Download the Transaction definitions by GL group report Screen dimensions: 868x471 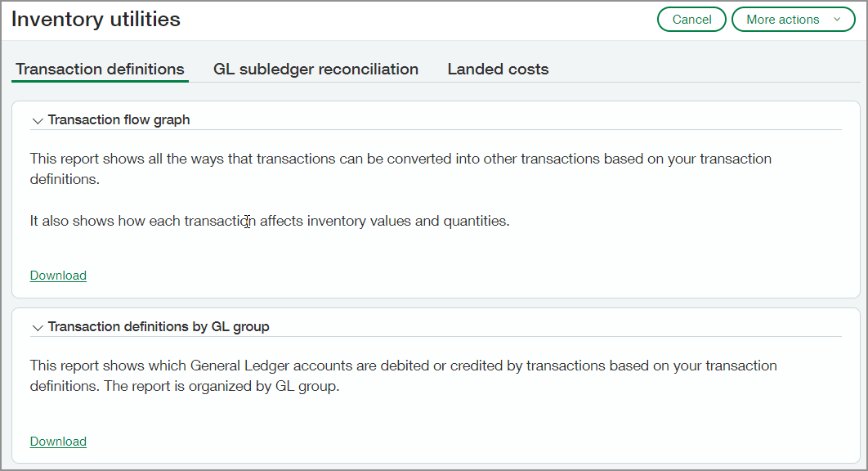point(57,441)
